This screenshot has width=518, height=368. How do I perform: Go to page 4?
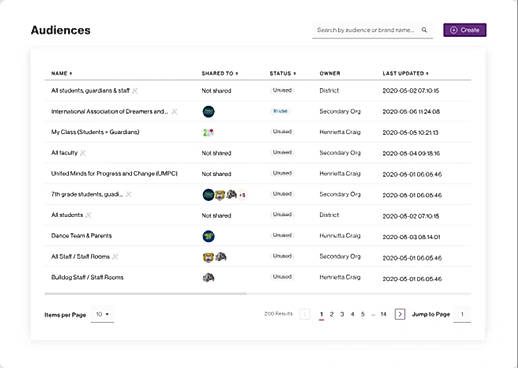coord(352,314)
